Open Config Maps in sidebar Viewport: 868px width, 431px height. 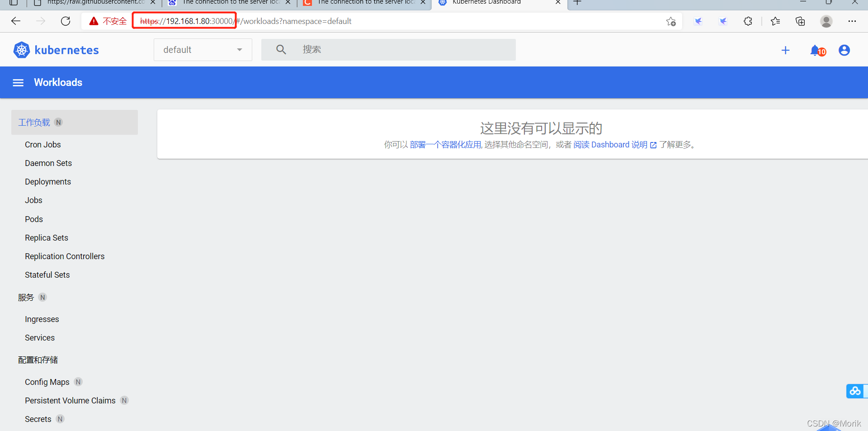tap(47, 382)
